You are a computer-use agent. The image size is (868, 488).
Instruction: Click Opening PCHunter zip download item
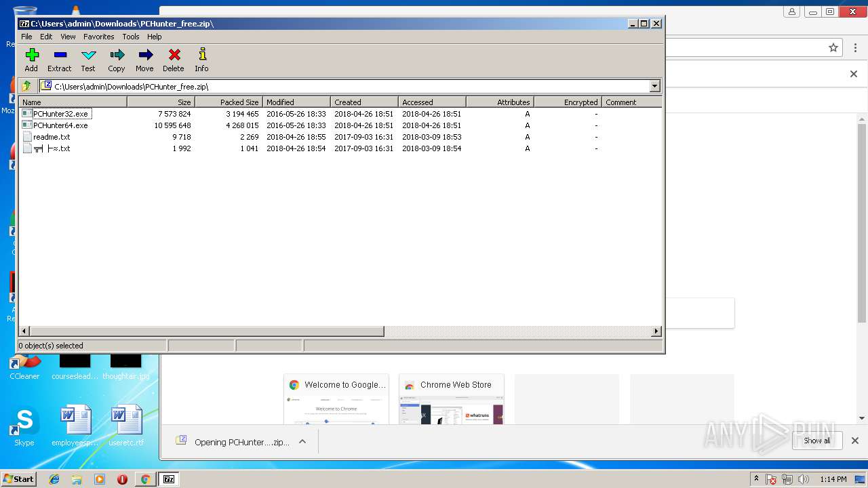pyautogui.click(x=233, y=441)
